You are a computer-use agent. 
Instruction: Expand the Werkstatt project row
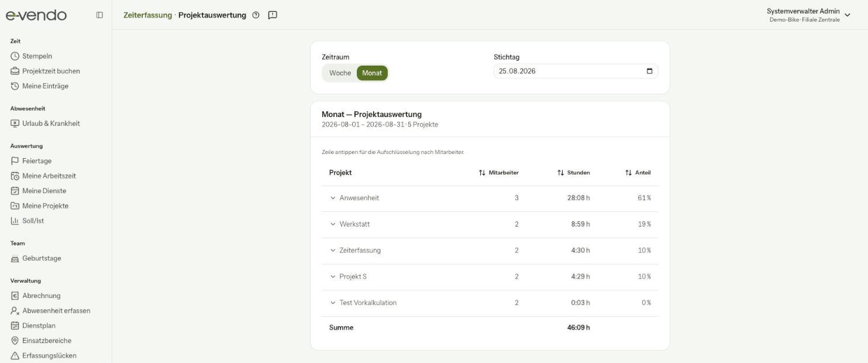(x=490, y=224)
